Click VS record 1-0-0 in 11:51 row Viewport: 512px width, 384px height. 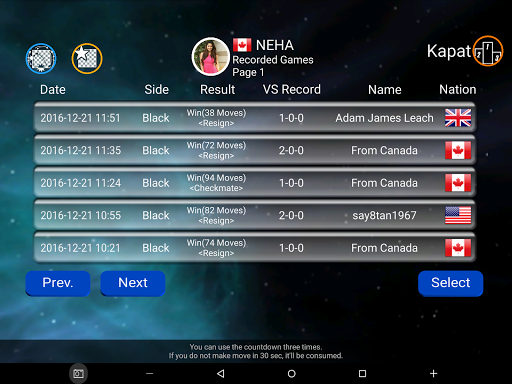(291, 118)
